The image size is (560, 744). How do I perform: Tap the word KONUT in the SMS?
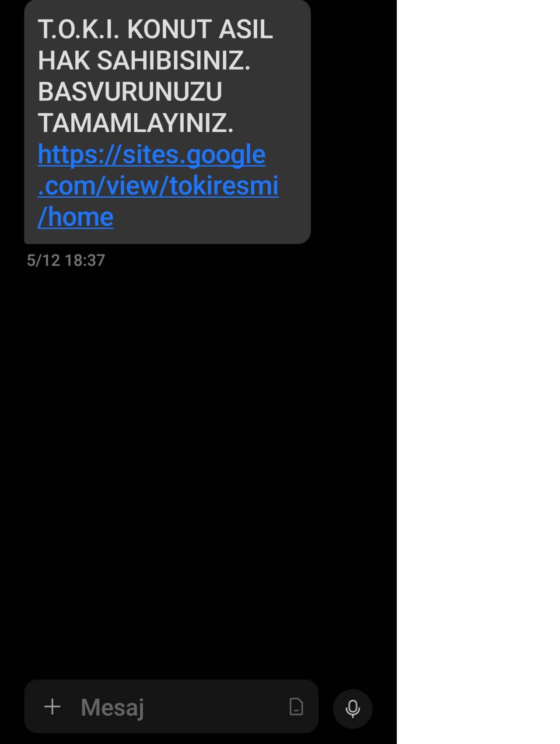click(169, 29)
